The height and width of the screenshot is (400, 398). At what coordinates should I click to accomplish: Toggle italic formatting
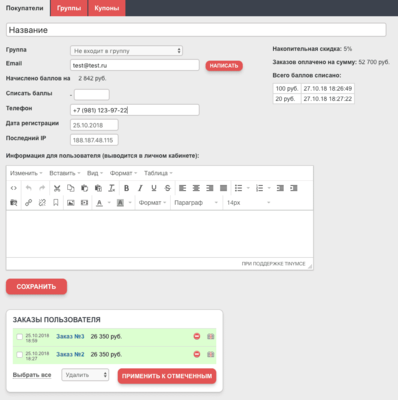coord(140,188)
